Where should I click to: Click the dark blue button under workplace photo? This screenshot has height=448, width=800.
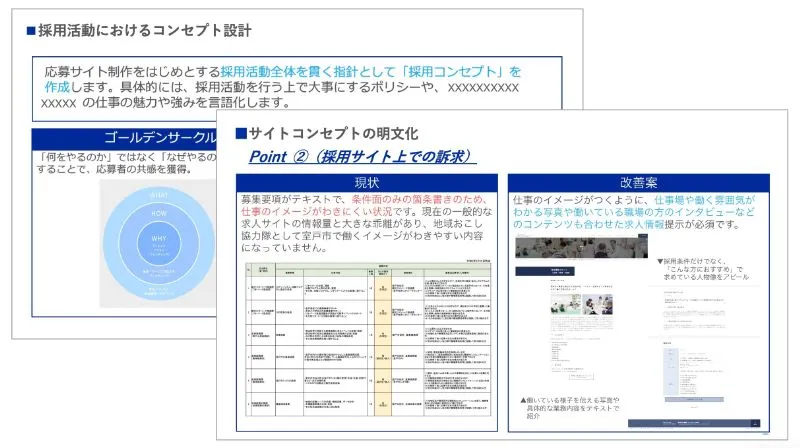click(545, 271)
